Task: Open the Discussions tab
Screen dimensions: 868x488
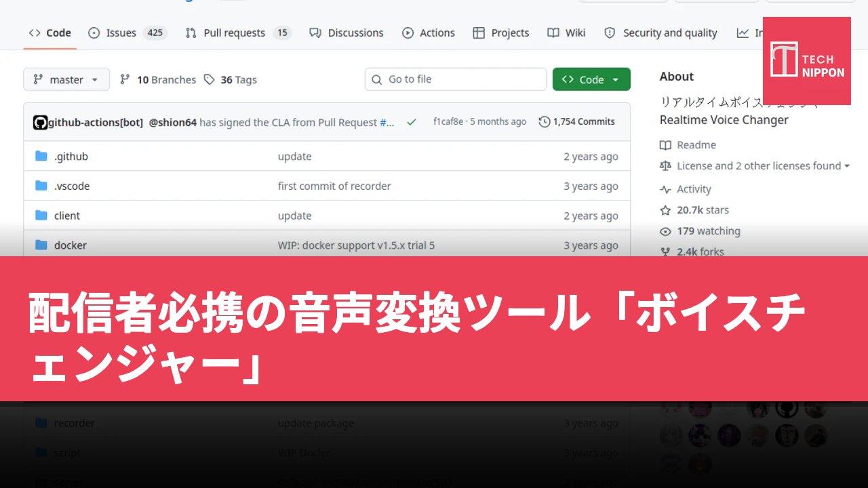Action: coord(347,33)
